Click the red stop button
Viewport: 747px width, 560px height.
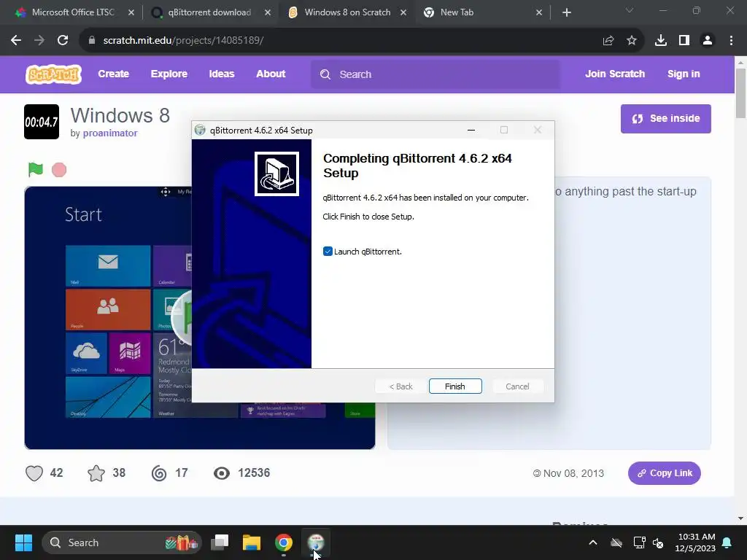click(x=59, y=169)
